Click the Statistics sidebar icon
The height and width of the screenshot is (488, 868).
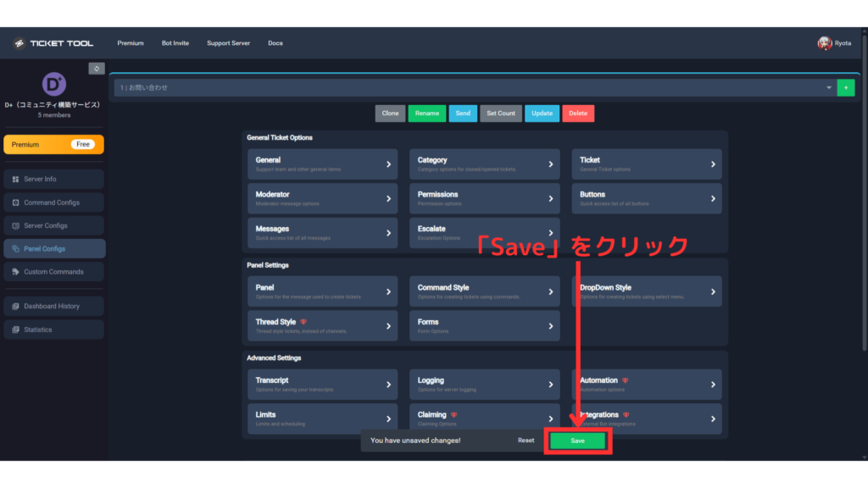coord(15,330)
